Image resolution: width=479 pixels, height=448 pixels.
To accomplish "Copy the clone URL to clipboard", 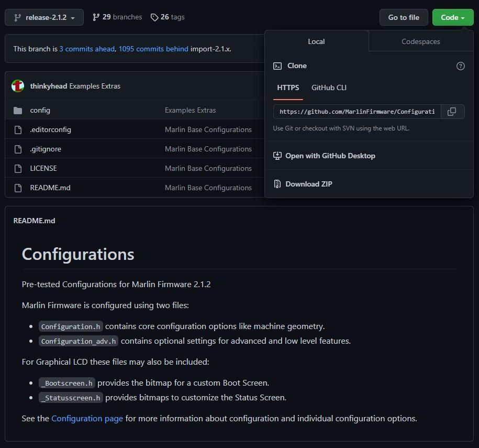I will (452, 112).
